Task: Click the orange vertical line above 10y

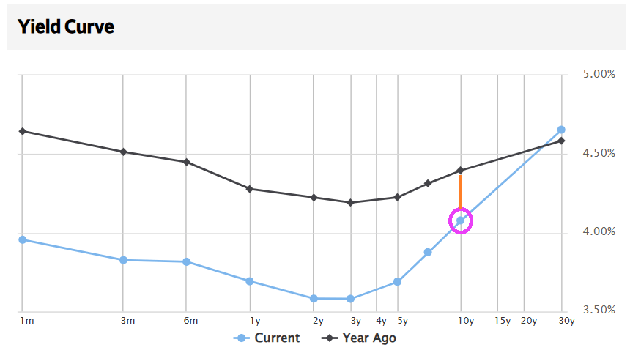Action: click(460, 192)
